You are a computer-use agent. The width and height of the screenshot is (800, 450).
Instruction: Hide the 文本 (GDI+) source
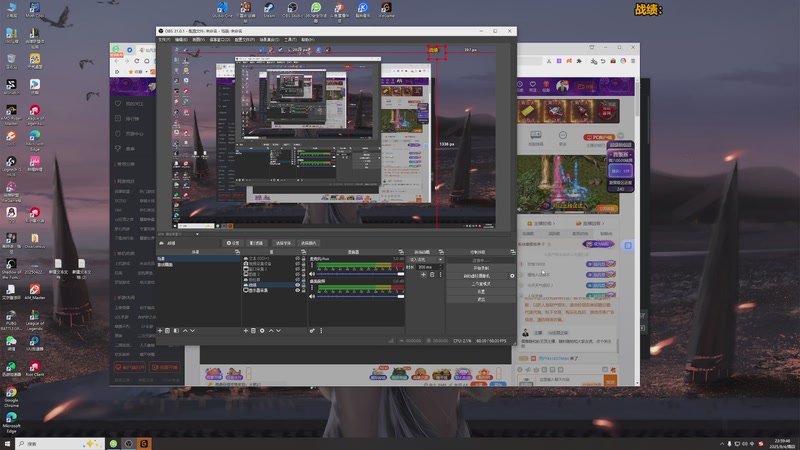pyautogui.click(x=297, y=259)
